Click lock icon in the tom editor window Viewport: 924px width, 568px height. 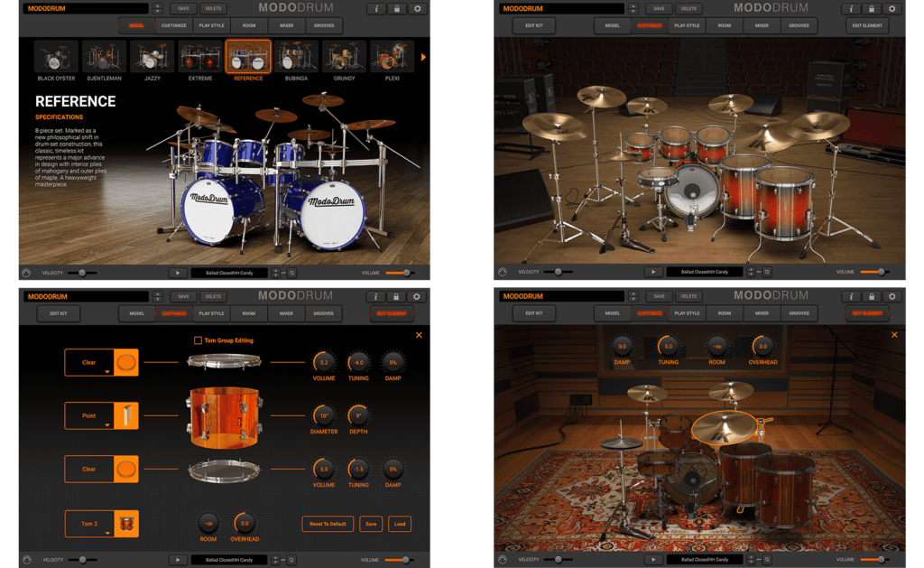396,297
